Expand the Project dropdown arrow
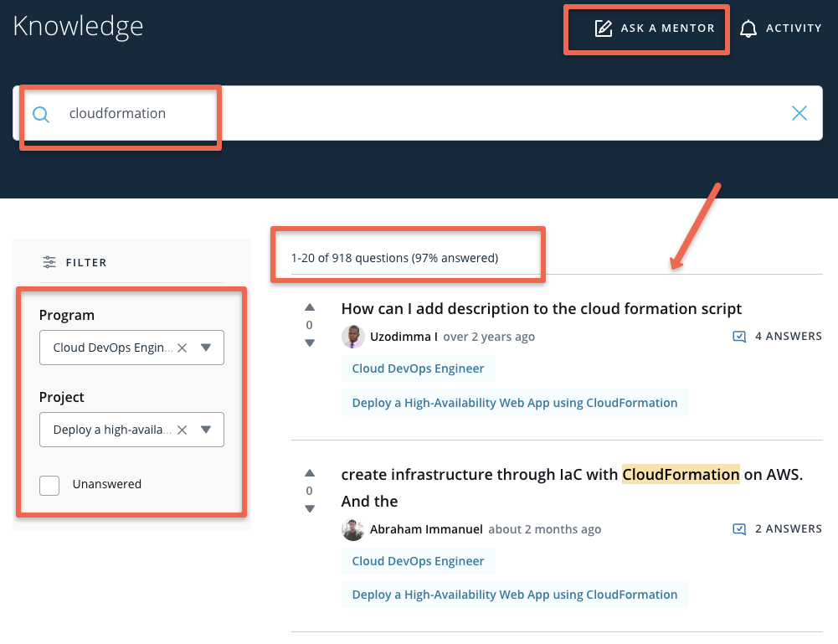This screenshot has height=644, width=838. (x=206, y=429)
